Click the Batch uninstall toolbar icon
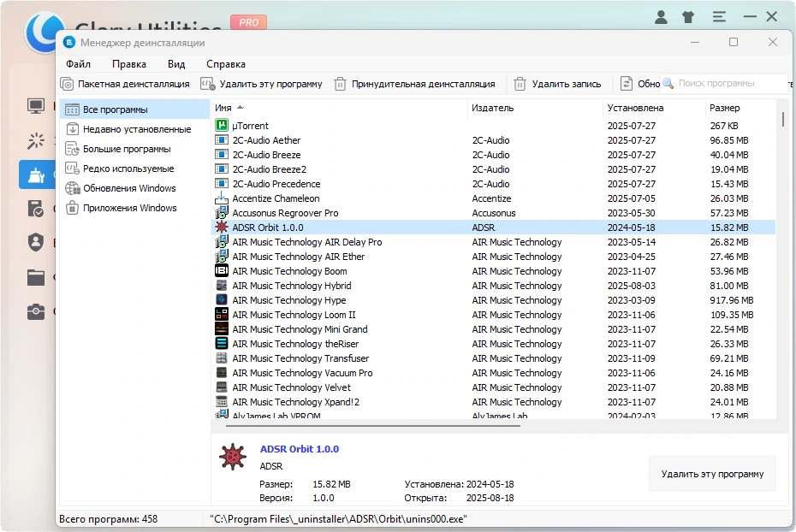Image resolution: width=796 pixels, height=532 pixels. tap(67, 84)
